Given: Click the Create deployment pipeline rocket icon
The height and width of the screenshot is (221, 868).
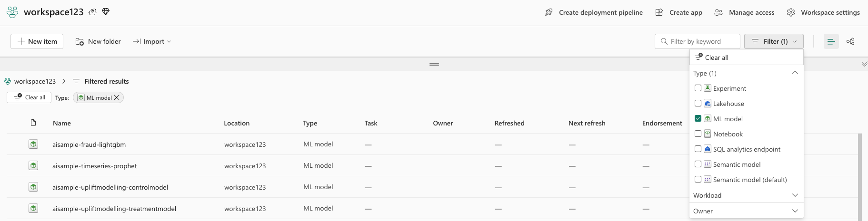Looking at the screenshot, I should click(x=549, y=12).
